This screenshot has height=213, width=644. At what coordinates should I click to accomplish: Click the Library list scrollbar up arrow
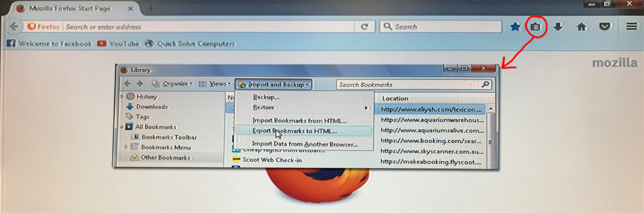(x=491, y=109)
